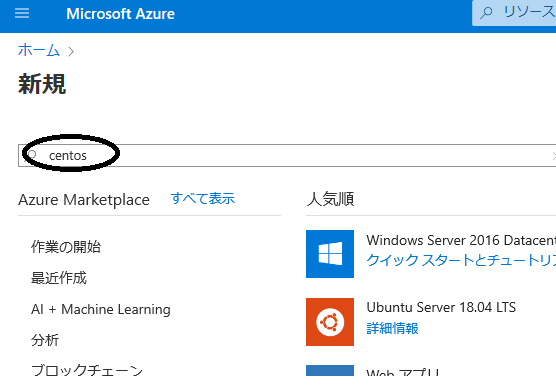Open Ubuntu Server 18.04 LTS item
This screenshot has height=391, width=556.
441,307
